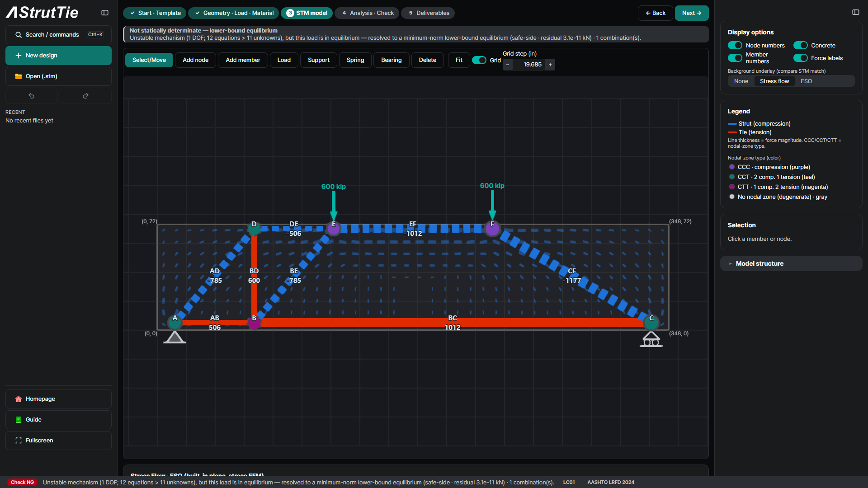Select node F on the model
Screen dimensions: 868x488
point(492,229)
